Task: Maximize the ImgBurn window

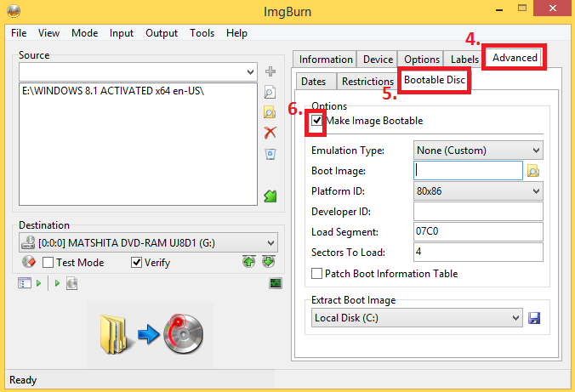Action: click(522, 8)
